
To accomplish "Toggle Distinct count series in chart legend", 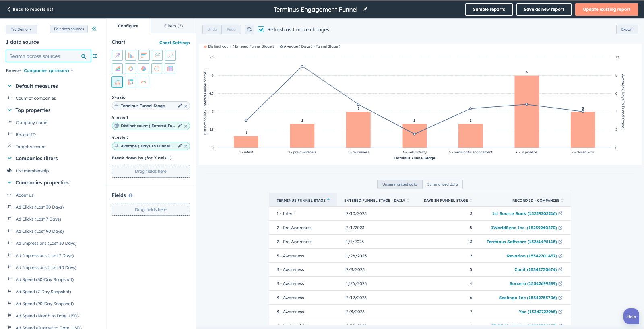I will tap(239, 46).
